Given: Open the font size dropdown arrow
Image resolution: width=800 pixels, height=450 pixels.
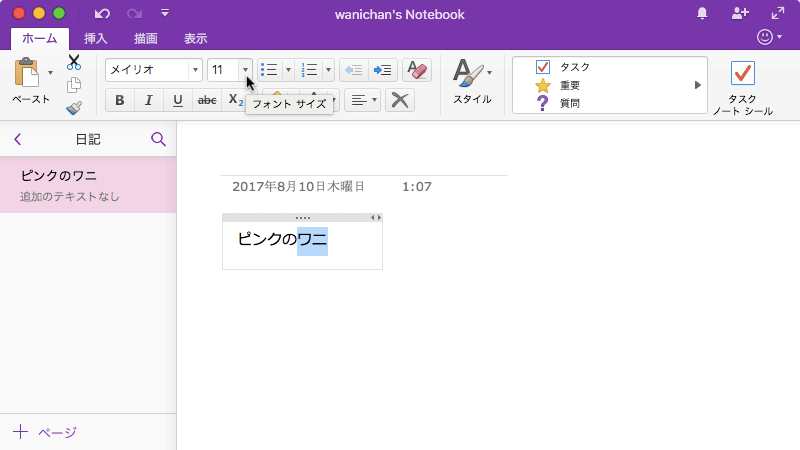Looking at the screenshot, I should tap(245, 70).
